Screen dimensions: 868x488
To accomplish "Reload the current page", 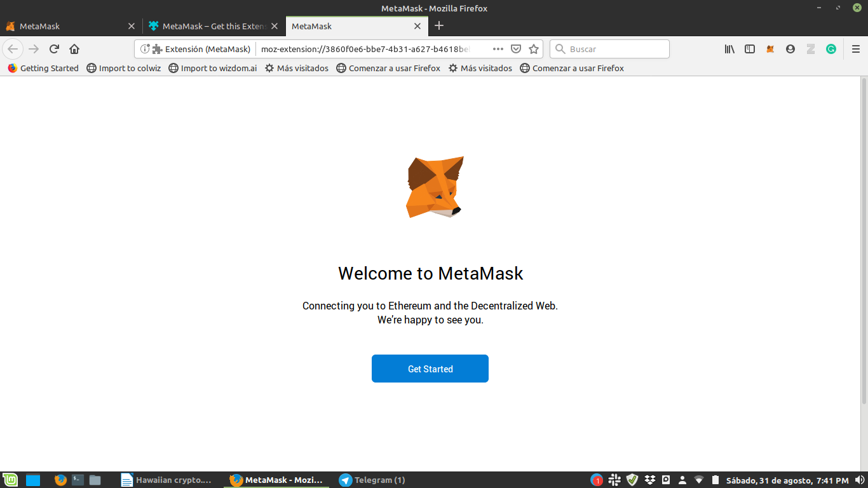I will 54,49.
